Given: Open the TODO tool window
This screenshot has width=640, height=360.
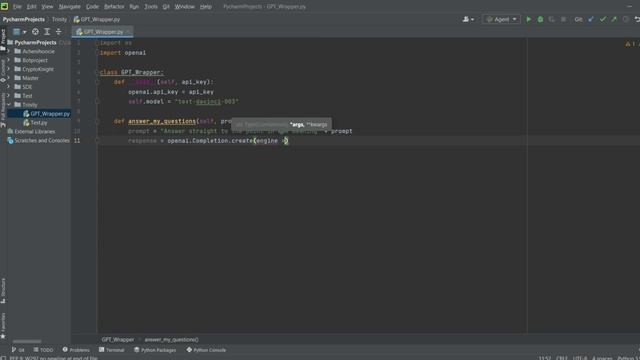Looking at the screenshot, I should 43,350.
